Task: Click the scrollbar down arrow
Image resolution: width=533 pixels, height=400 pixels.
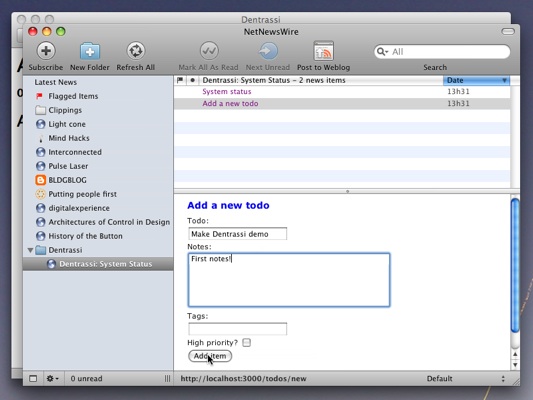Action: (x=515, y=365)
